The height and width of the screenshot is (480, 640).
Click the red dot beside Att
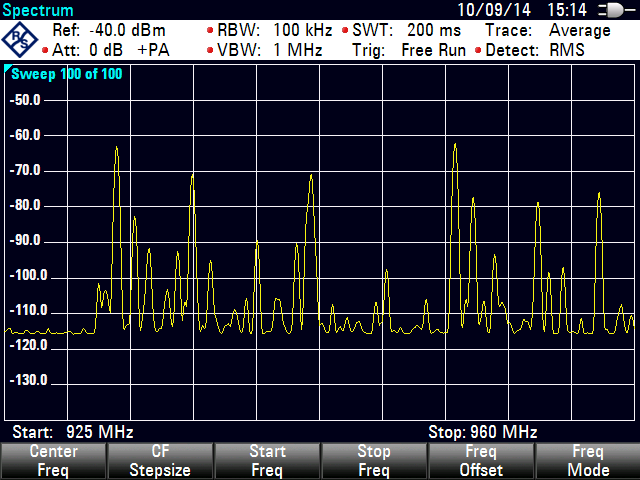click(x=45, y=51)
